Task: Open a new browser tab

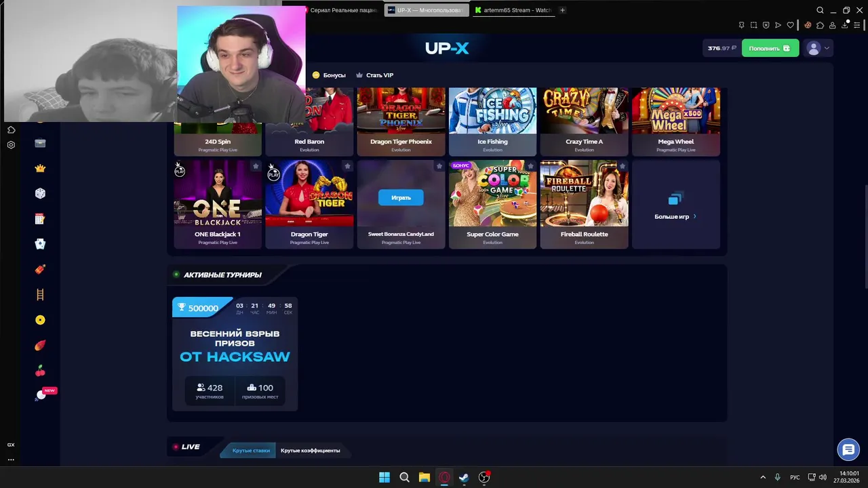Action: 562,10
